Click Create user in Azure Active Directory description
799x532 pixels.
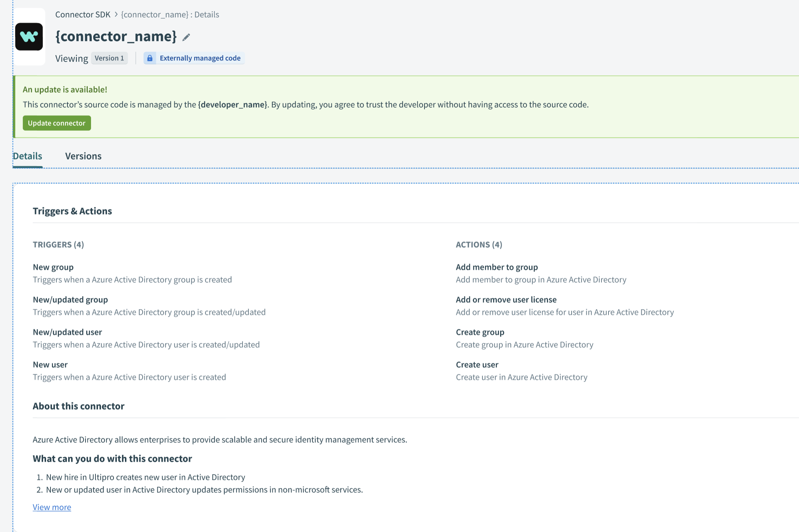pyautogui.click(x=521, y=377)
